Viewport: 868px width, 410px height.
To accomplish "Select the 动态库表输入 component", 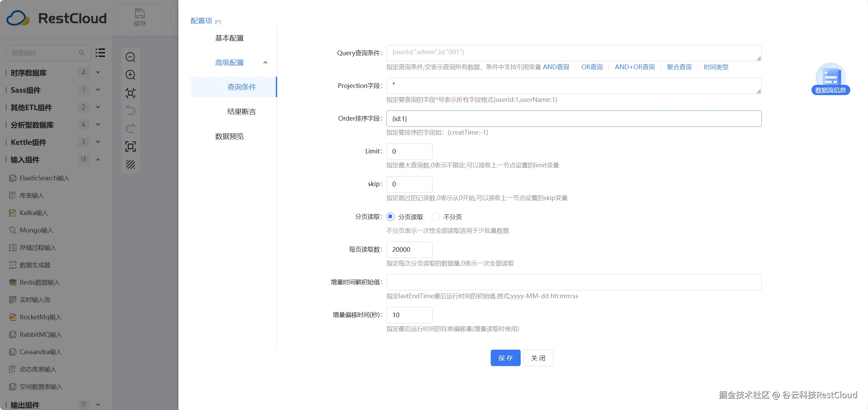I will coord(33,369).
